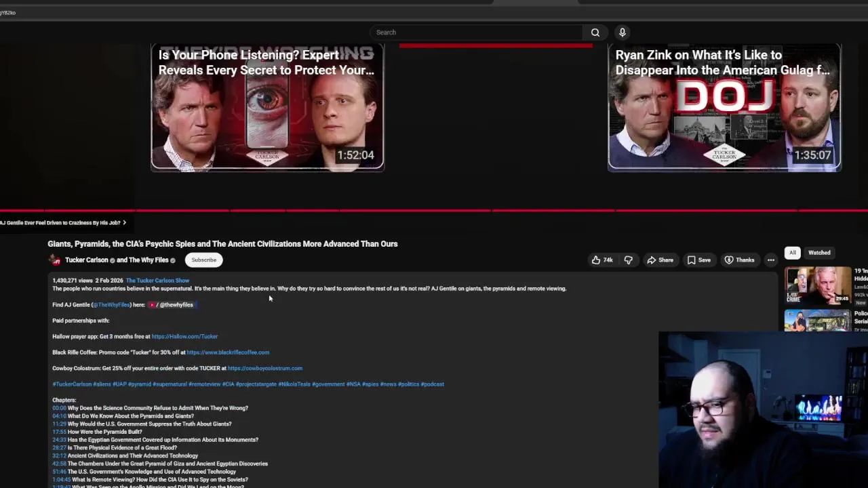Click the #projectstargate hashtag
Image resolution: width=868 pixels, height=488 pixels.
tap(256, 384)
